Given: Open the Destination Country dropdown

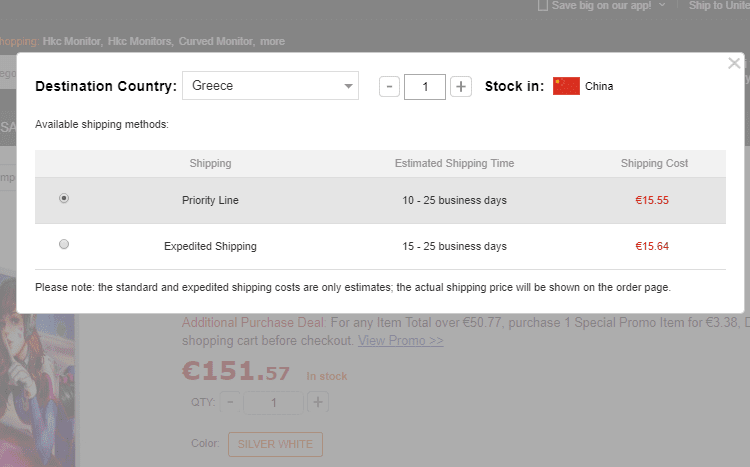Looking at the screenshot, I should [270, 86].
